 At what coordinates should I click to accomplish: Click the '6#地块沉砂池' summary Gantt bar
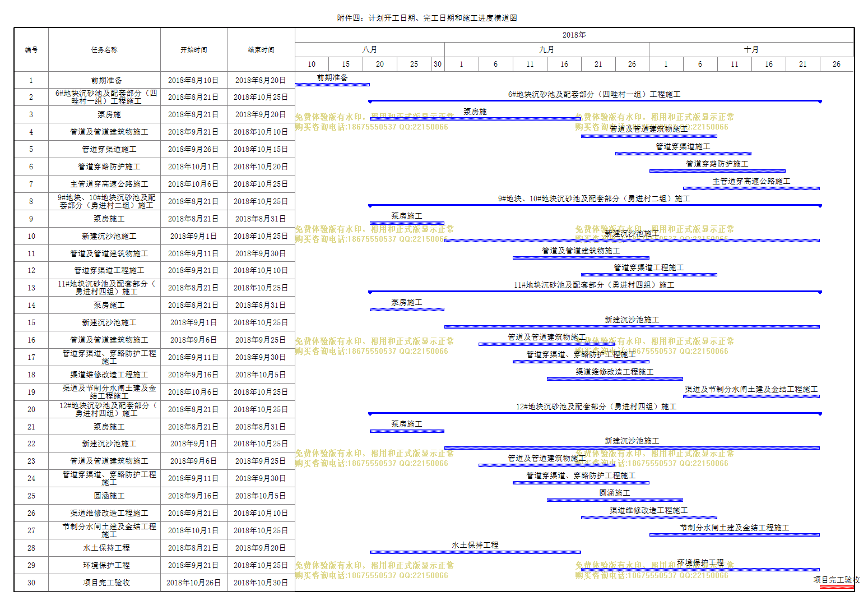(595, 101)
